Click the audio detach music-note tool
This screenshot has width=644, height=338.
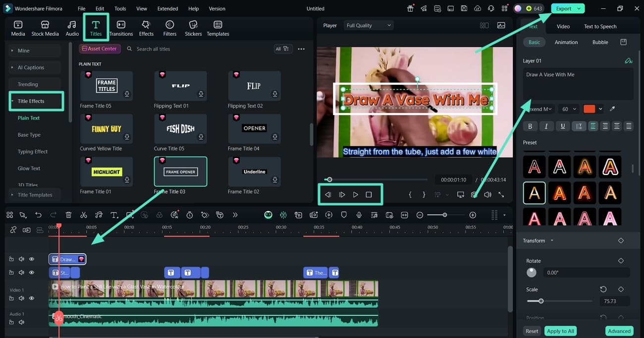[99, 215]
